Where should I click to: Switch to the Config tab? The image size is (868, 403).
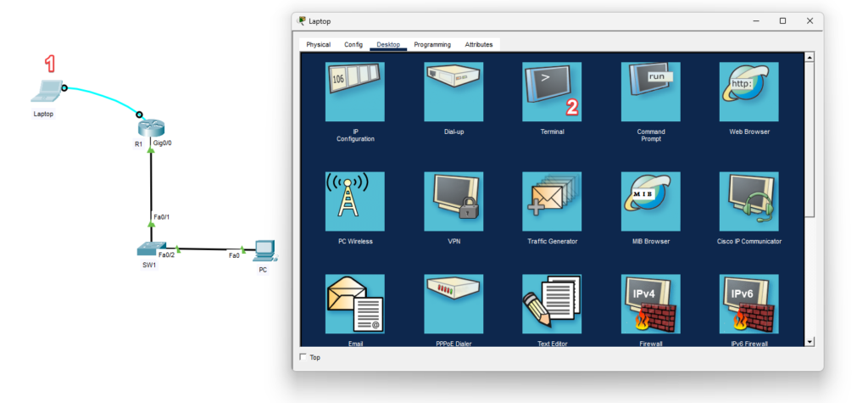pyautogui.click(x=353, y=44)
